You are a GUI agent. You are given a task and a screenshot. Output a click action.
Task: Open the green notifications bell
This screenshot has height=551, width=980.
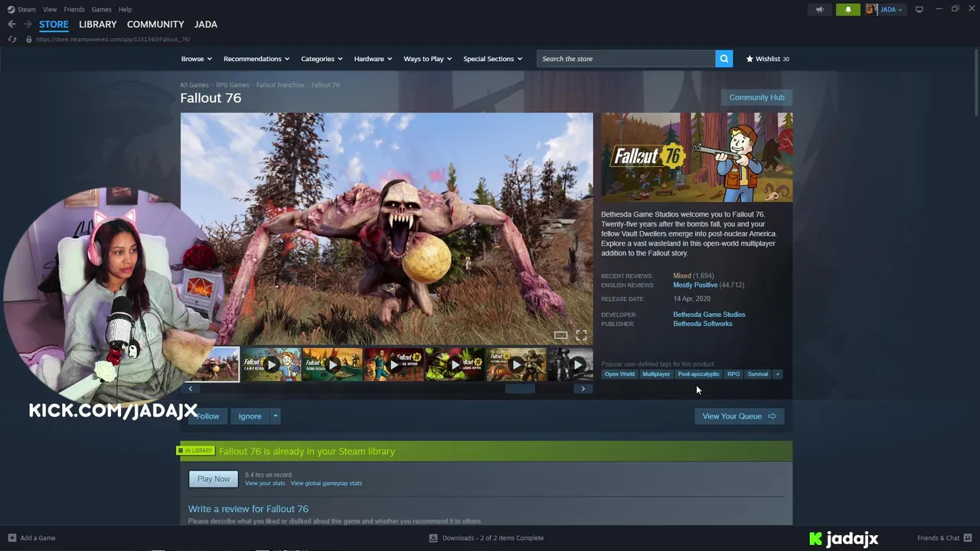(x=848, y=9)
